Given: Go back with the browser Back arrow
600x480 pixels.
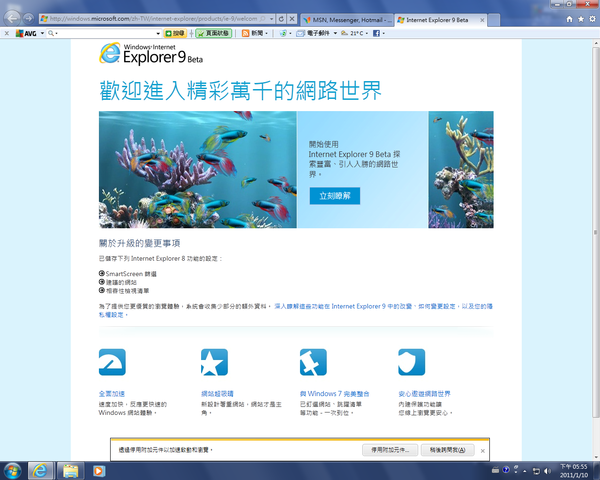Looking at the screenshot, I should 12,18.
